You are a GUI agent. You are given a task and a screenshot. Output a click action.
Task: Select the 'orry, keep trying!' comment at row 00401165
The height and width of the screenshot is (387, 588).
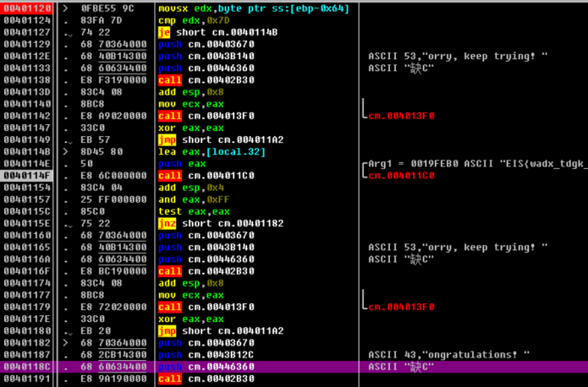(458, 248)
